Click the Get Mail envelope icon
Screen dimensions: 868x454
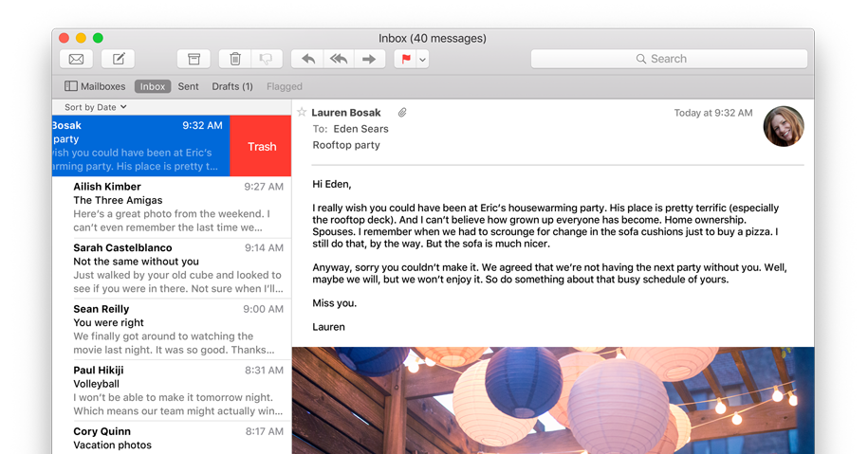(77, 59)
